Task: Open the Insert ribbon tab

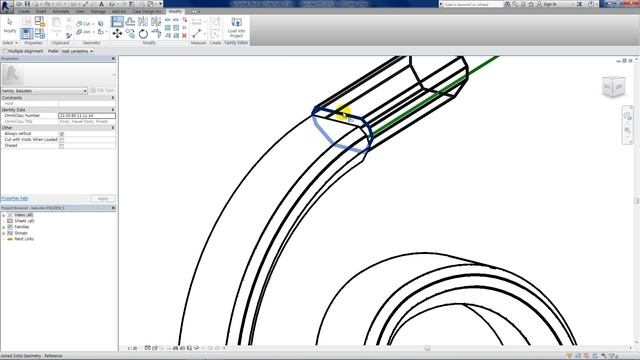Action: (x=41, y=11)
